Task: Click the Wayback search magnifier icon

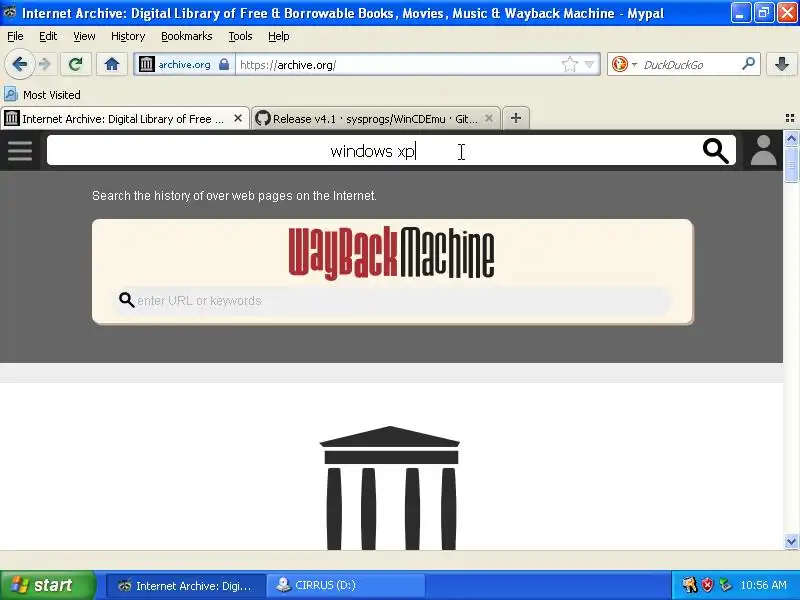Action: click(126, 300)
